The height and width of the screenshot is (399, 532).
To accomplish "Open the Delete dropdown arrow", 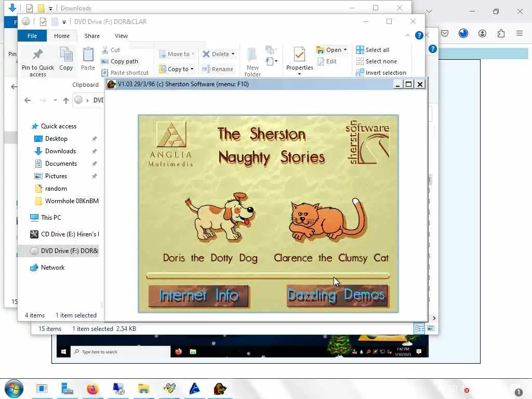I will [x=233, y=54].
